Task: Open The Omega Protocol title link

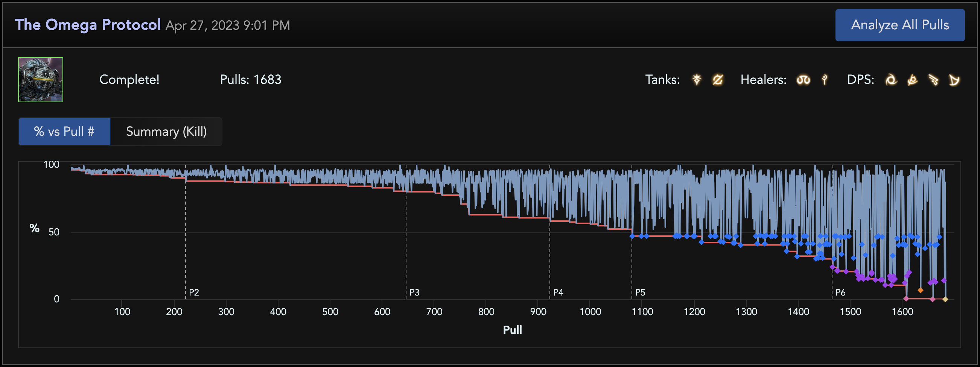Action: [88, 25]
